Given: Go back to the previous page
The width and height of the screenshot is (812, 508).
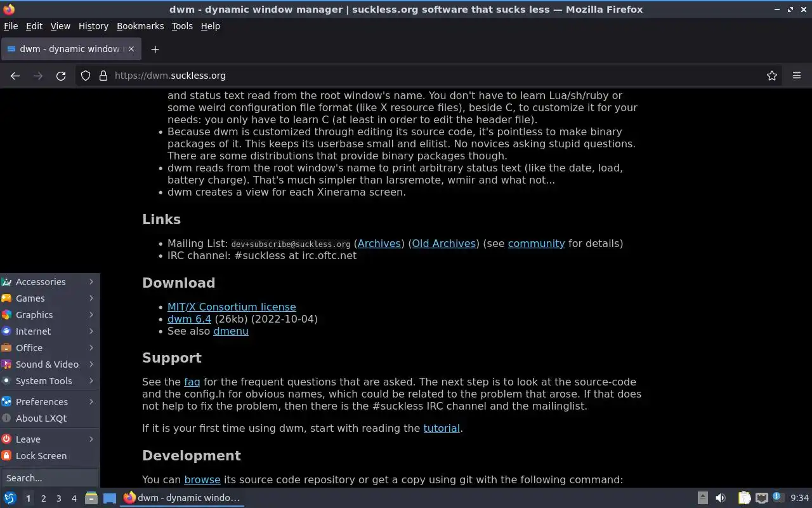Looking at the screenshot, I should coord(15,76).
